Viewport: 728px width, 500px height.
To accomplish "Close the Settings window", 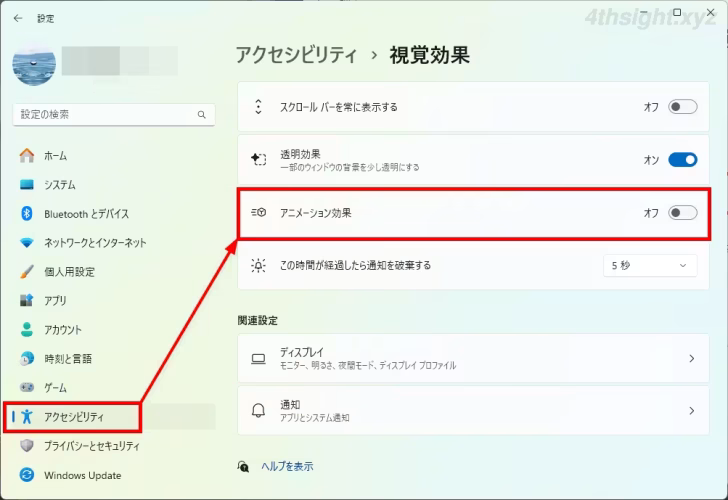I will [710, 13].
